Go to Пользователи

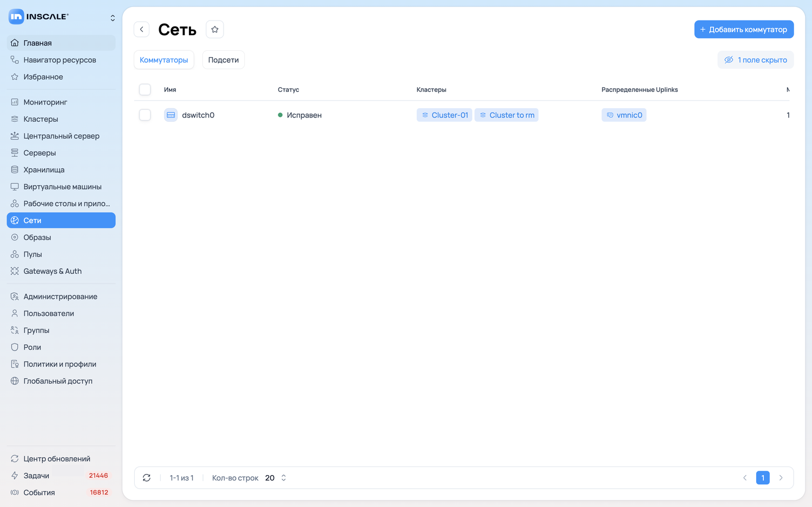tap(61, 313)
